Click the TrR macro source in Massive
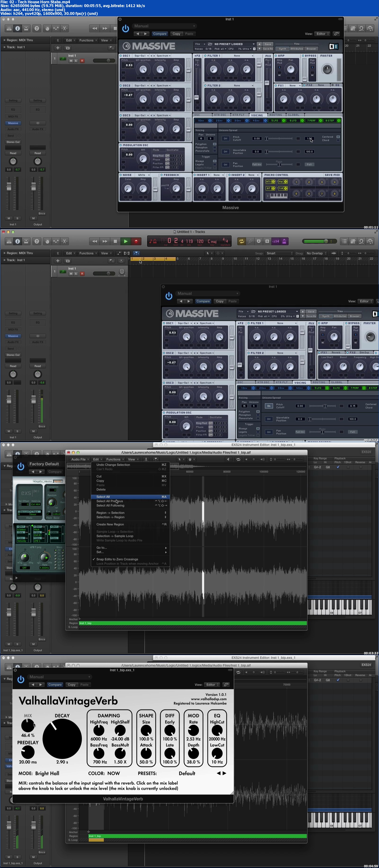 [282, 188]
